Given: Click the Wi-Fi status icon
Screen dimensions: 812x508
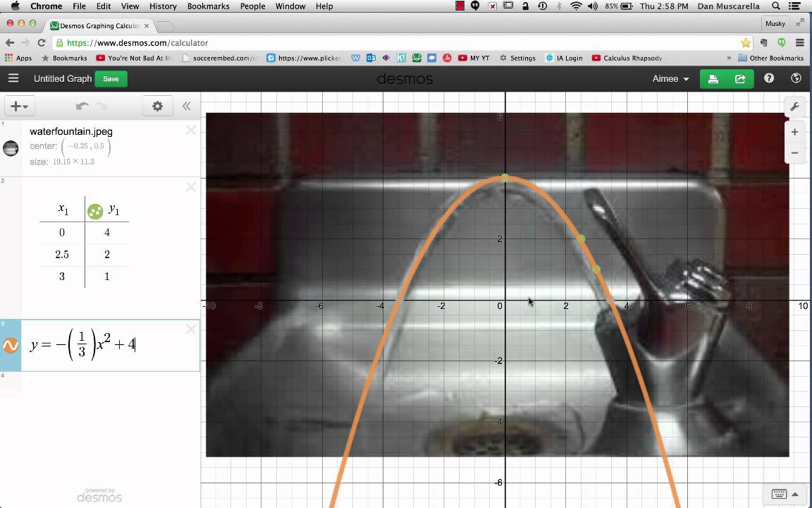Looking at the screenshot, I should tap(576, 6).
